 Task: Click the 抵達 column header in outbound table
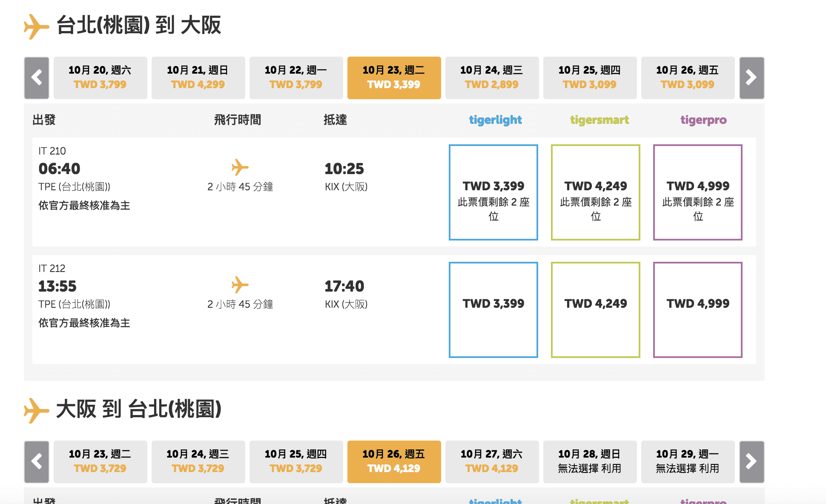tap(335, 120)
